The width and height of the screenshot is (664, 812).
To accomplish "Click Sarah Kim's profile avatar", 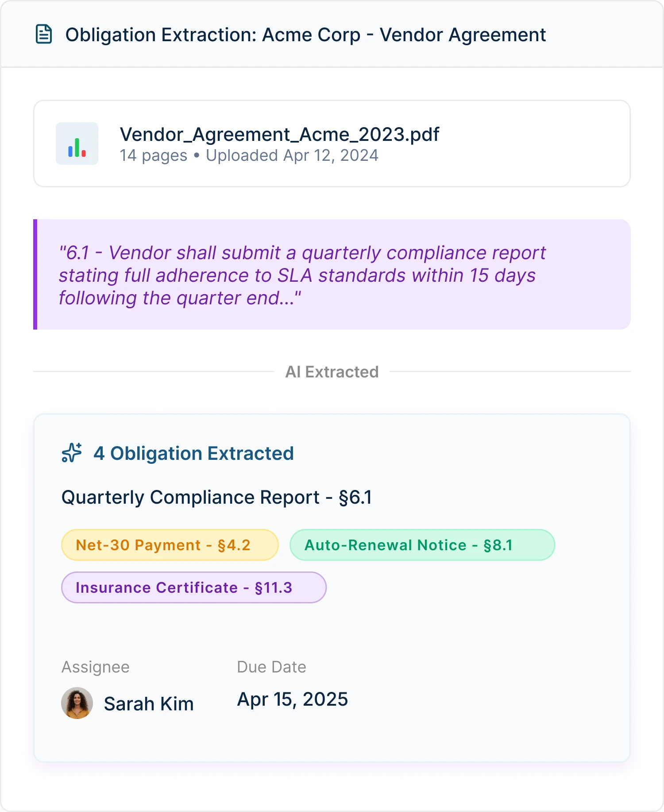I will [x=77, y=703].
